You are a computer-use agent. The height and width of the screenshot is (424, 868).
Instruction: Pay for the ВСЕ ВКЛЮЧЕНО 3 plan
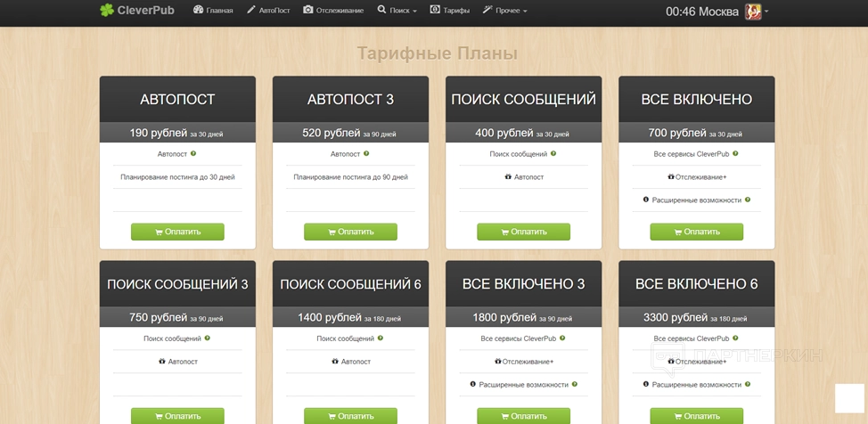524,416
